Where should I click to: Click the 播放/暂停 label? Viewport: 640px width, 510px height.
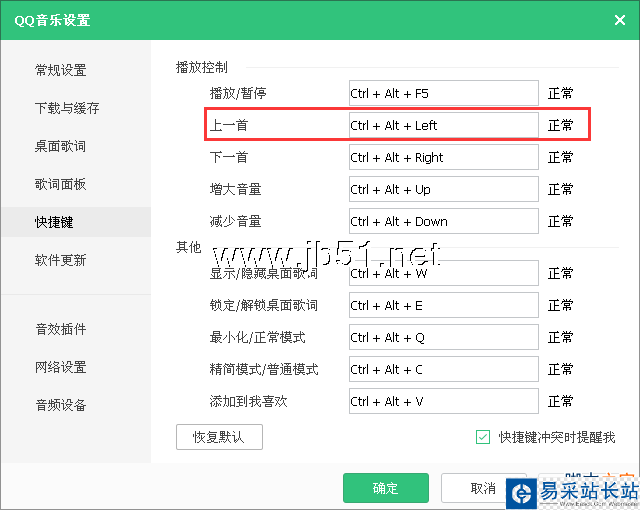(x=238, y=93)
